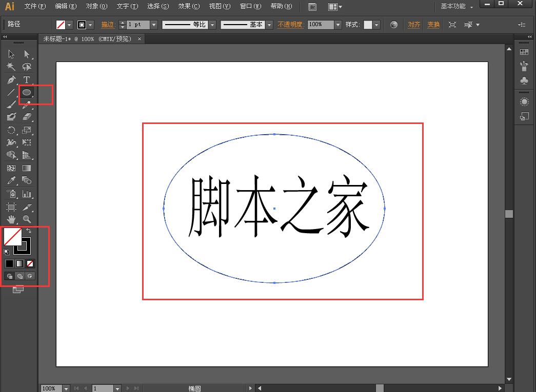Select the Zoom tool

point(27,219)
